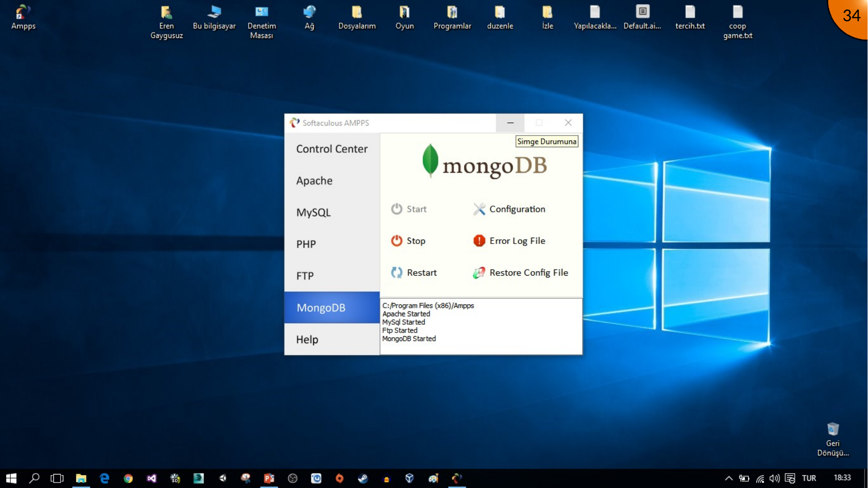
Task: Switch the TUR input language indicator
Action: click(809, 478)
